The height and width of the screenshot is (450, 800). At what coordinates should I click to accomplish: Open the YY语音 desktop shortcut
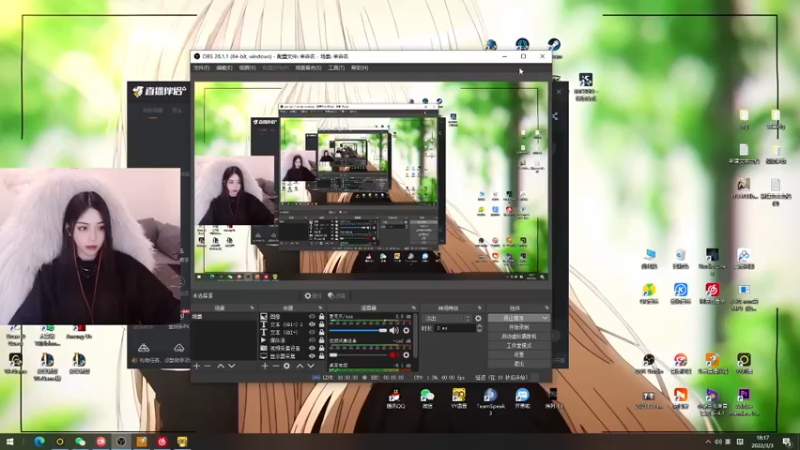[459, 398]
